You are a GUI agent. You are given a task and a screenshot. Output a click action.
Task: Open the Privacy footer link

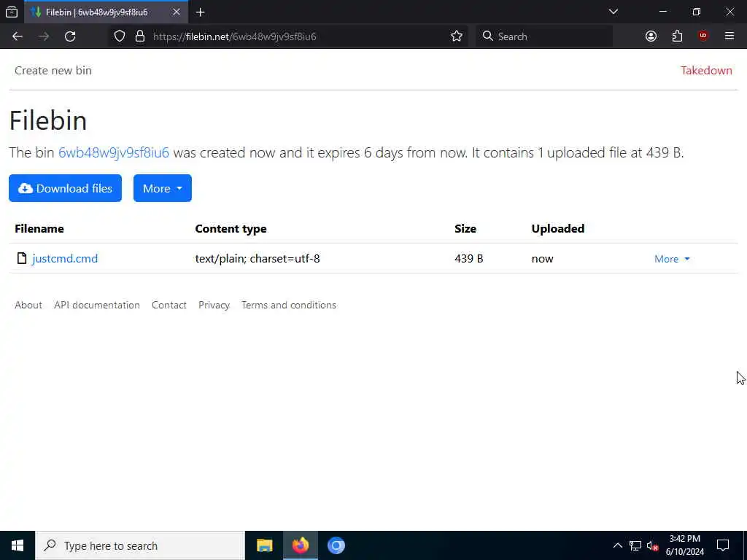pyautogui.click(x=214, y=305)
